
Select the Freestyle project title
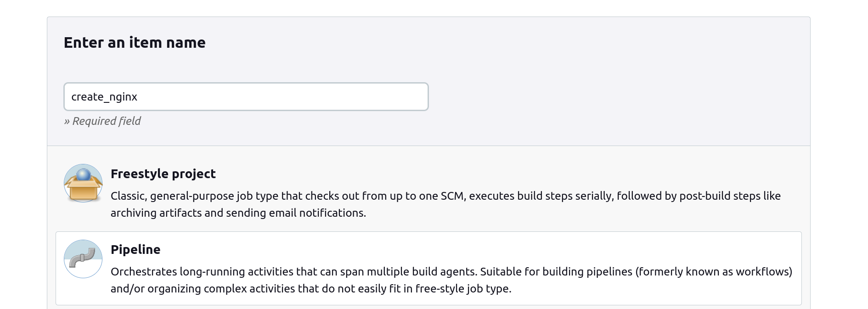(163, 174)
